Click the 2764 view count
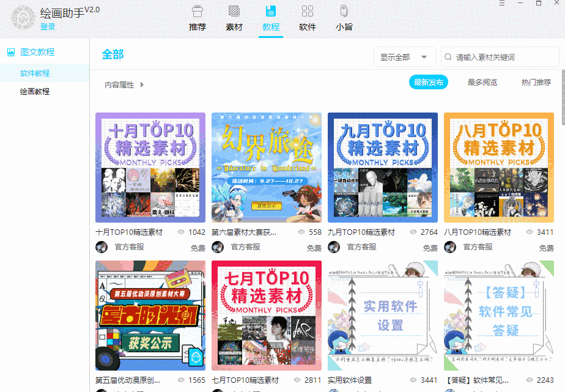565x392 pixels. (x=429, y=232)
